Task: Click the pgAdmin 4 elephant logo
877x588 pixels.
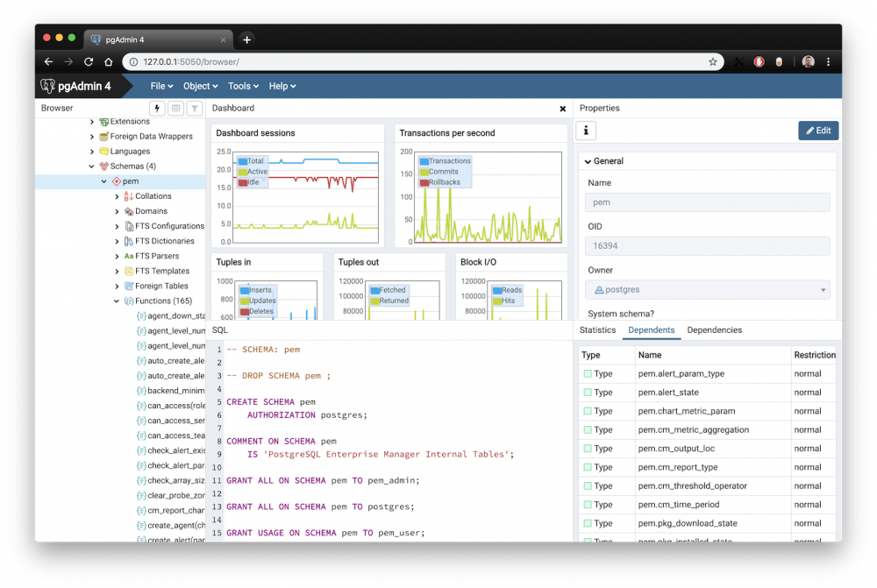Action: click(47, 86)
